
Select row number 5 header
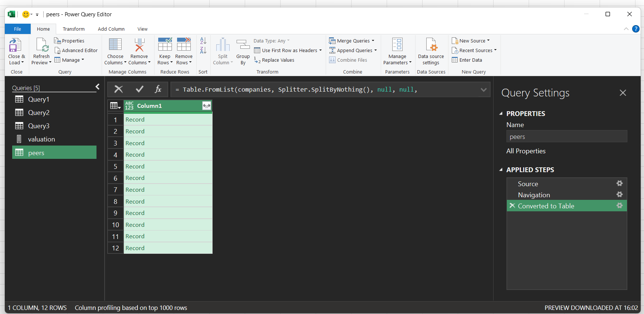coord(115,166)
